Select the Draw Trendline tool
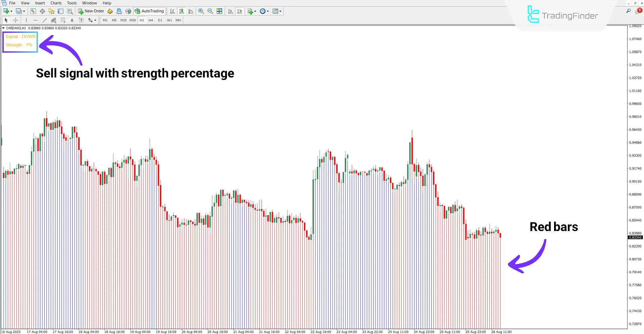 coord(45,20)
